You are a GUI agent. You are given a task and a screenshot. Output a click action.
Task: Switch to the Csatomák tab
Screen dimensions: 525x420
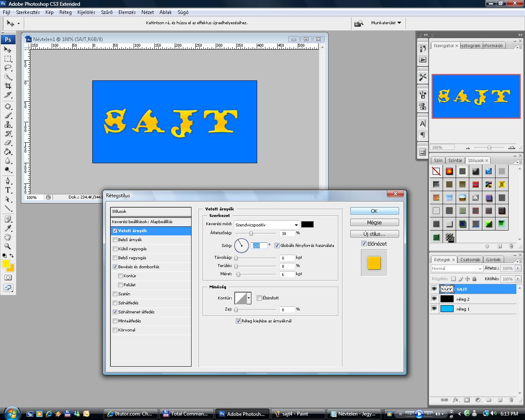point(470,260)
